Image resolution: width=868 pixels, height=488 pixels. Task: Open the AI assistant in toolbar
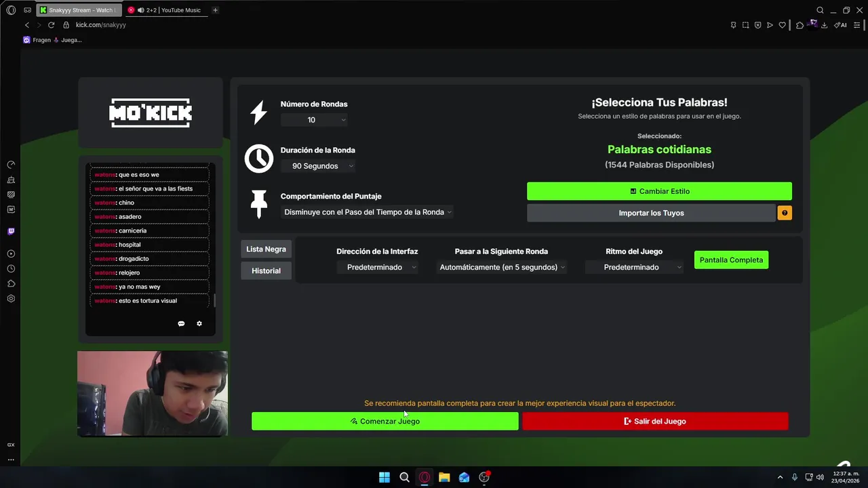click(x=840, y=25)
